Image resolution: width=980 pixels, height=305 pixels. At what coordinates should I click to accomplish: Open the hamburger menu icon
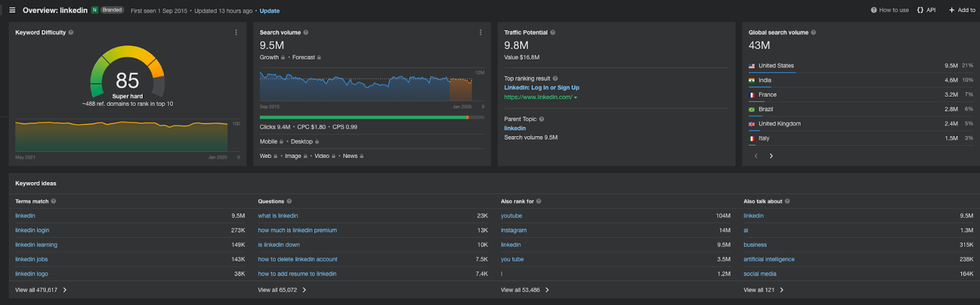tap(12, 10)
